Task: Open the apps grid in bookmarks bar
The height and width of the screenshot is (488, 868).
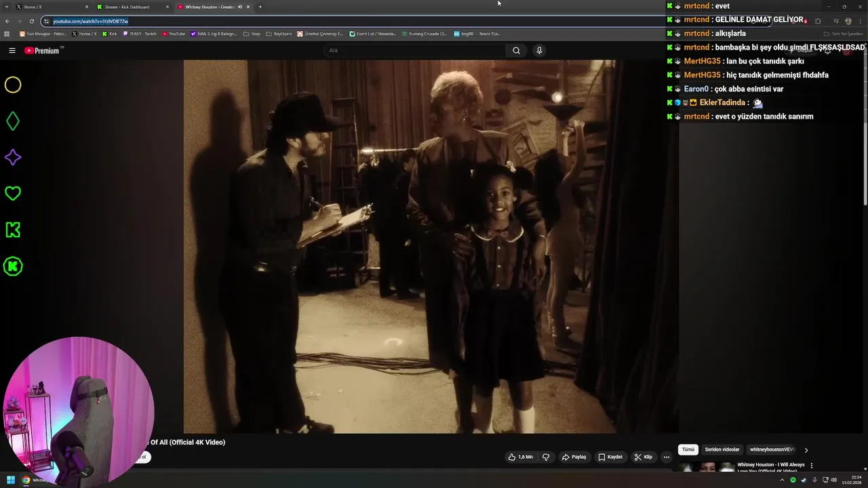Action: pyautogui.click(x=7, y=33)
